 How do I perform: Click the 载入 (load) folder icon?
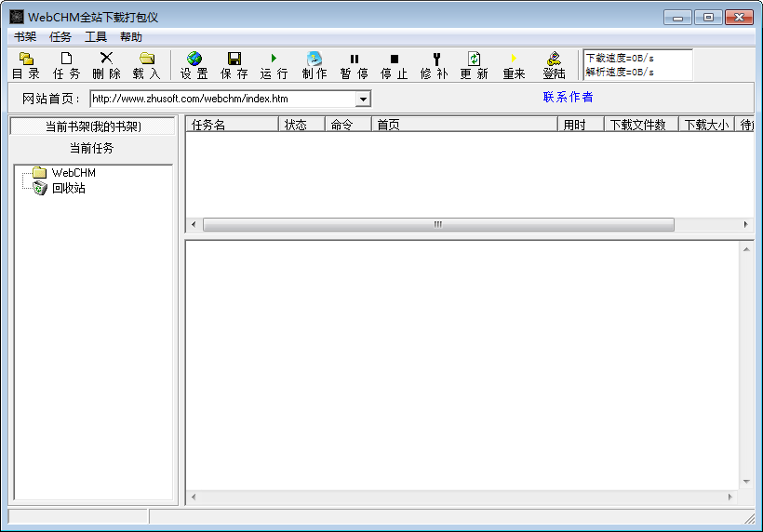click(146, 65)
